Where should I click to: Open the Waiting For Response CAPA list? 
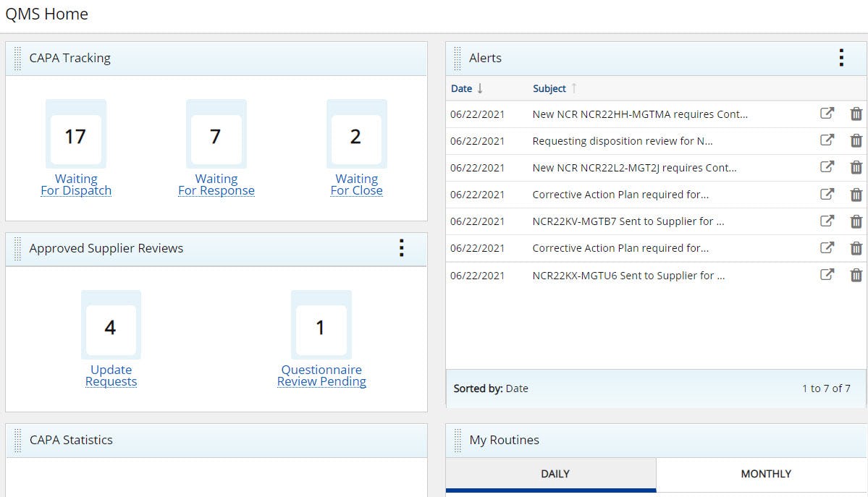(x=216, y=184)
